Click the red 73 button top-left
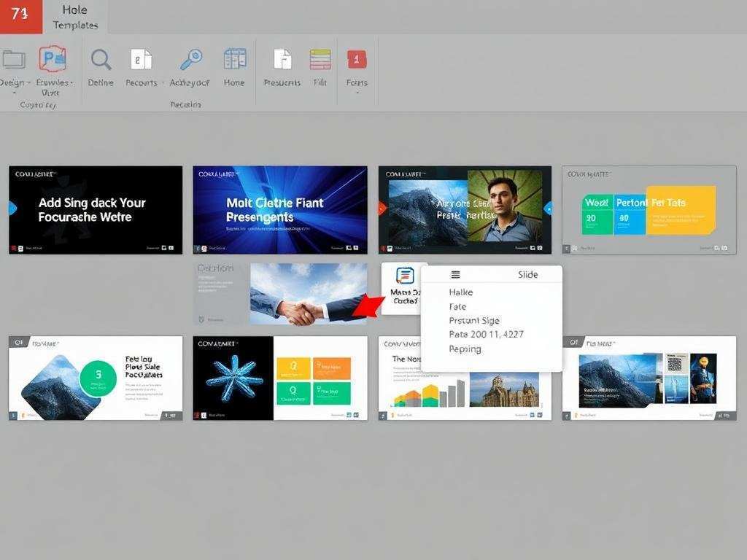The width and height of the screenshot is (747, 560). click(x=21, y=16)
